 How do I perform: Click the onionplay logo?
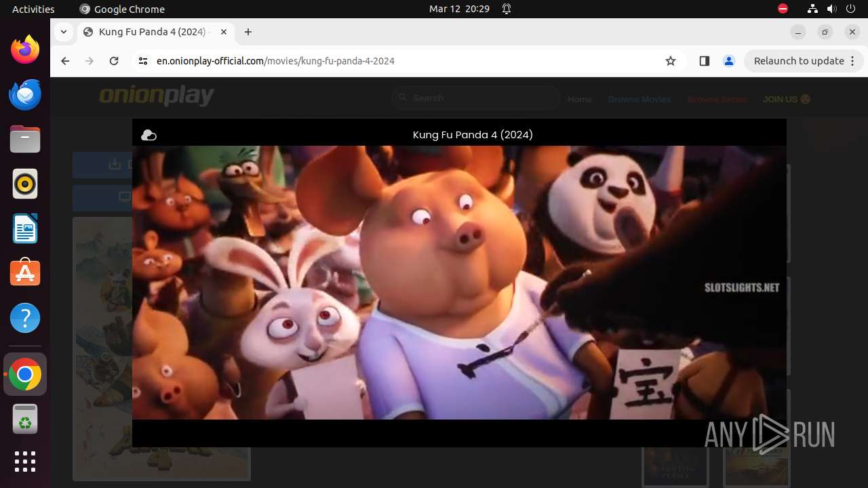(x=157, y=97)
